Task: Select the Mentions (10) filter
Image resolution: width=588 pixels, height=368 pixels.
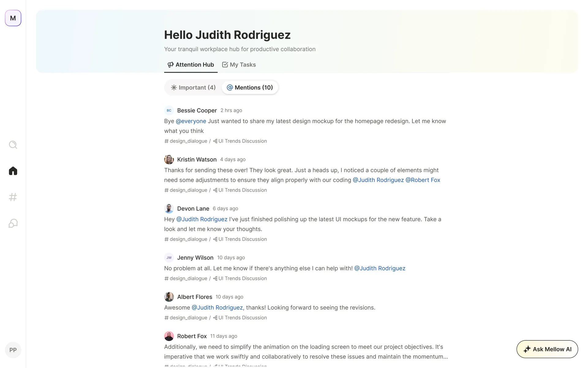Action: pyautogui.click(x=250, y=87)
